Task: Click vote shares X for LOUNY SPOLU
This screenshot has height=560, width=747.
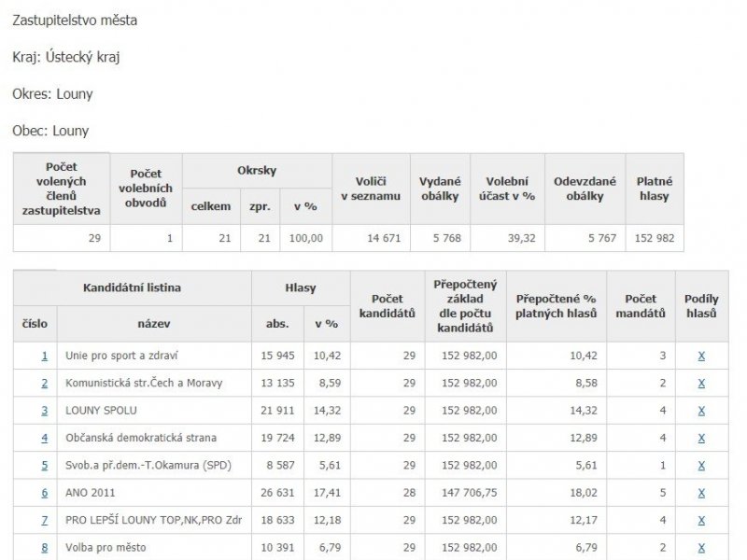Action: pyautogui.click(x=701, y=411)
